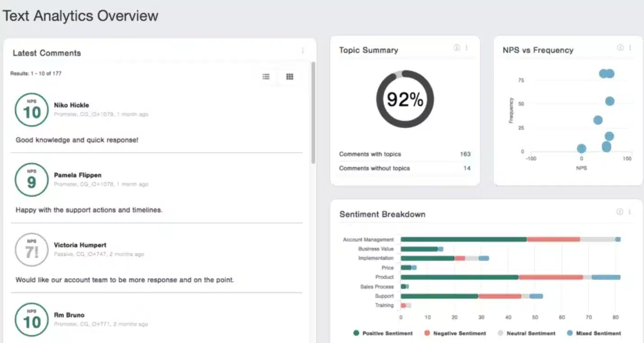This screenshot has height=343, width=644.
Task: Click Niko Hickle's NPS 10 badge
Action: 31,109
